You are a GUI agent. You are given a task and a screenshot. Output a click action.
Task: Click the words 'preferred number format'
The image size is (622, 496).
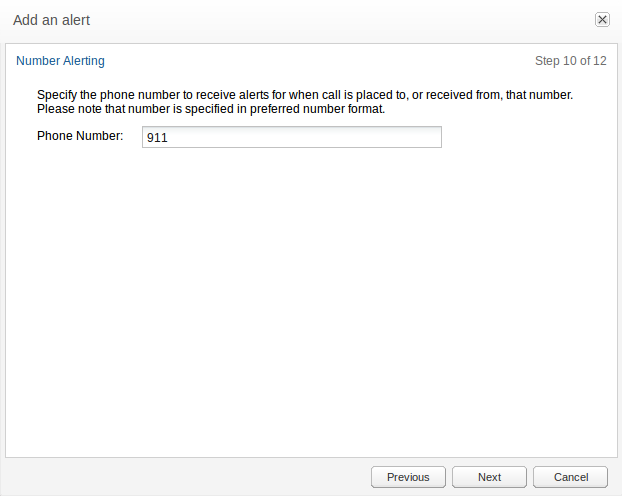[x=317, y=109]
